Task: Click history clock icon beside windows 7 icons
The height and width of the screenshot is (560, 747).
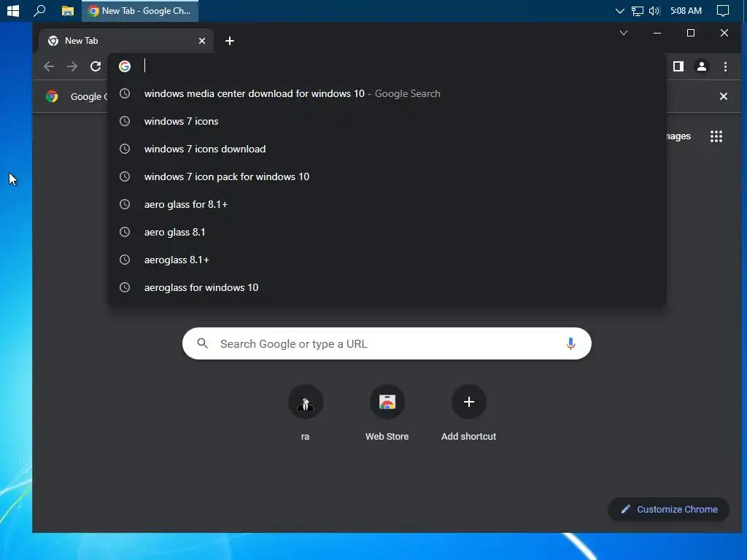Action: click(x=124, y=121)
